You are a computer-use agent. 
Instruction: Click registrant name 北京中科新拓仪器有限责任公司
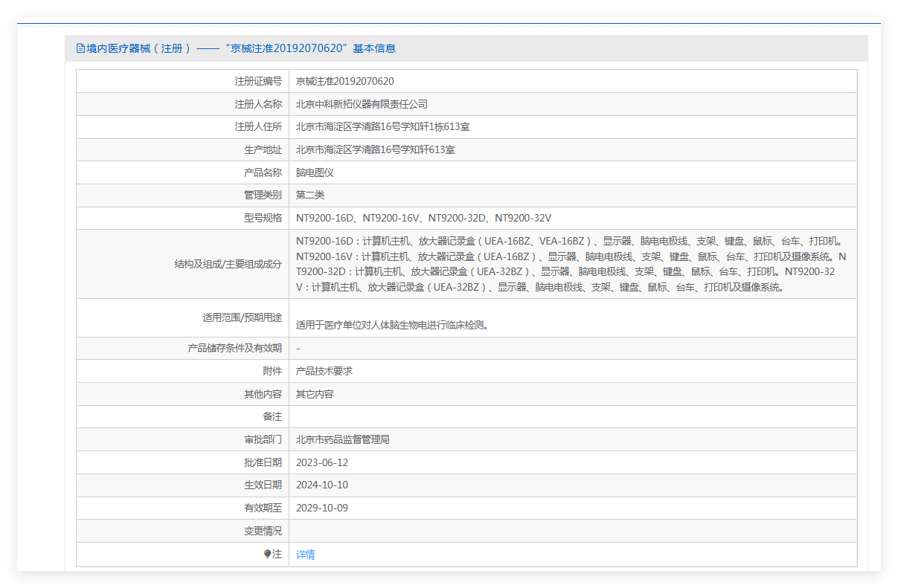(x=362, y=104)
